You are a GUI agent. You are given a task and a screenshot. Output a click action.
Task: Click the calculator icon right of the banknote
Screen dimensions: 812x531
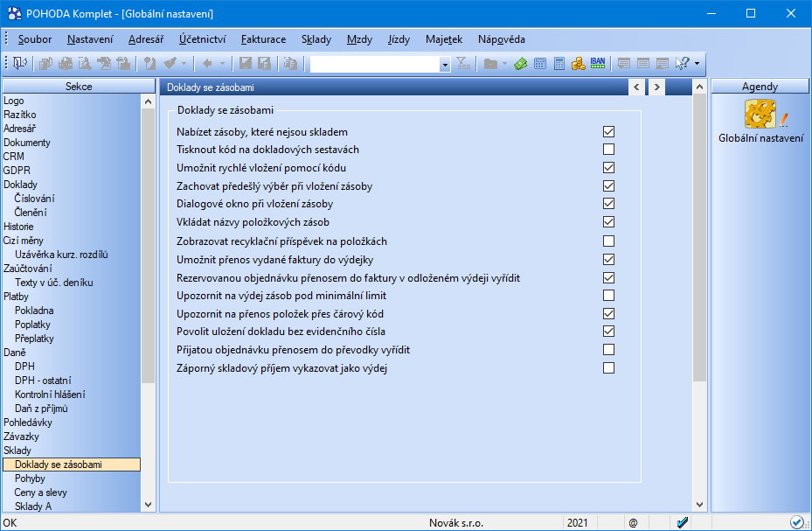coord(540,64)
